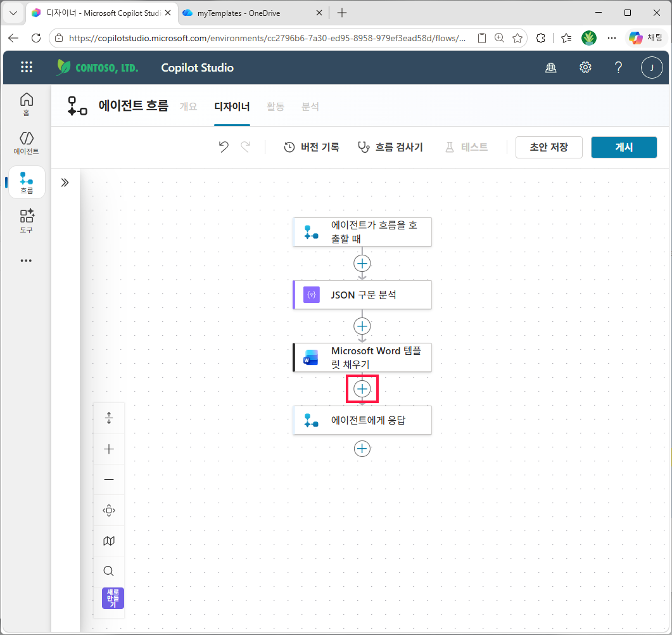The image size is (672, 635).
Task: Open browser zoom magnifier in address bar
Action: point(499,38)
